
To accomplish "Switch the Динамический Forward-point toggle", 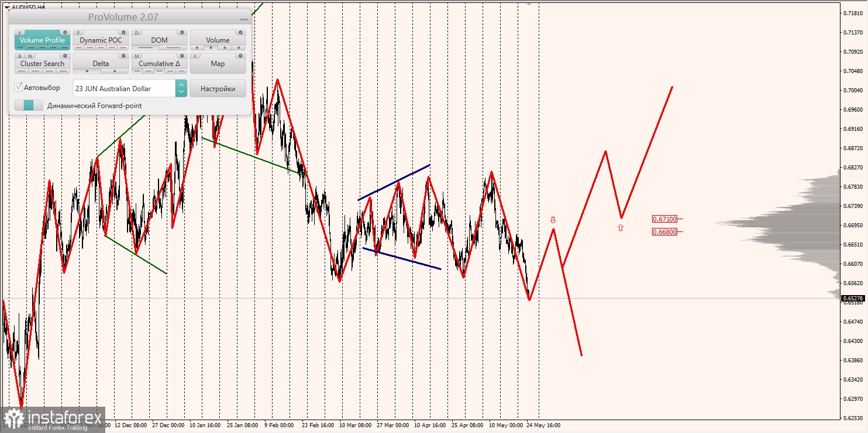I will click(29, 105).
